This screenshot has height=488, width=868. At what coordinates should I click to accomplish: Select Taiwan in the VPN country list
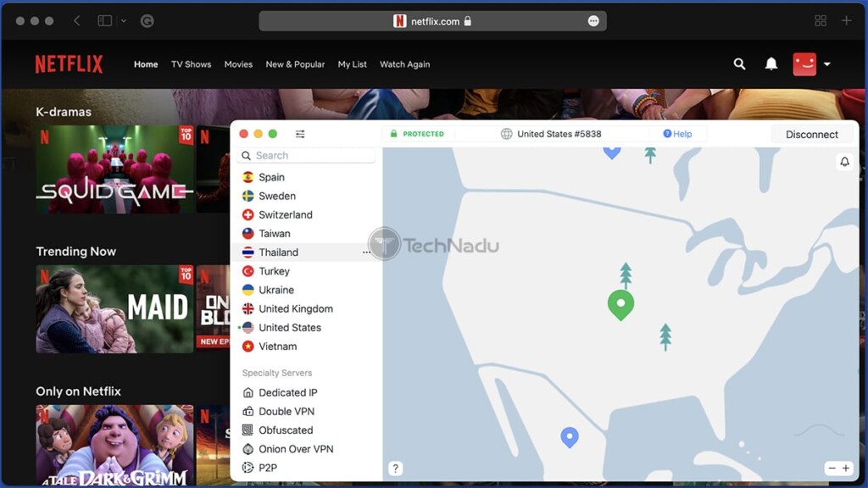pyautogui.click(x=306, y=234)
